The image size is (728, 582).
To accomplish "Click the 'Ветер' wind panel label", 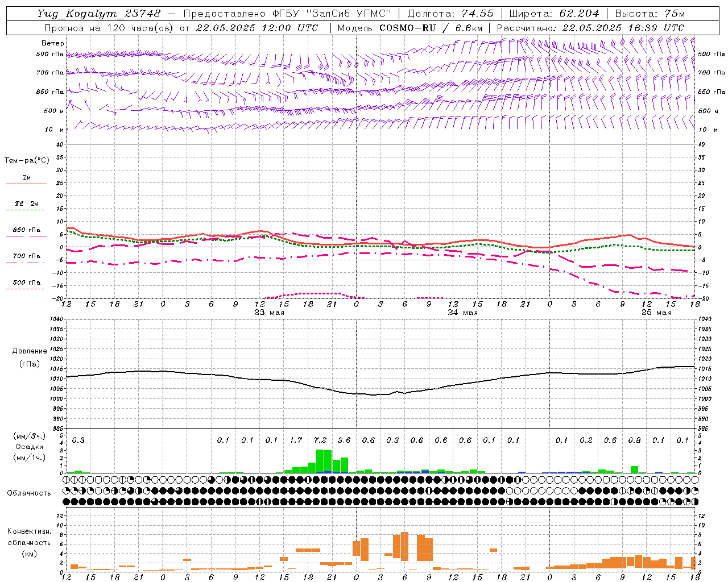I will [x=53, y=43].
